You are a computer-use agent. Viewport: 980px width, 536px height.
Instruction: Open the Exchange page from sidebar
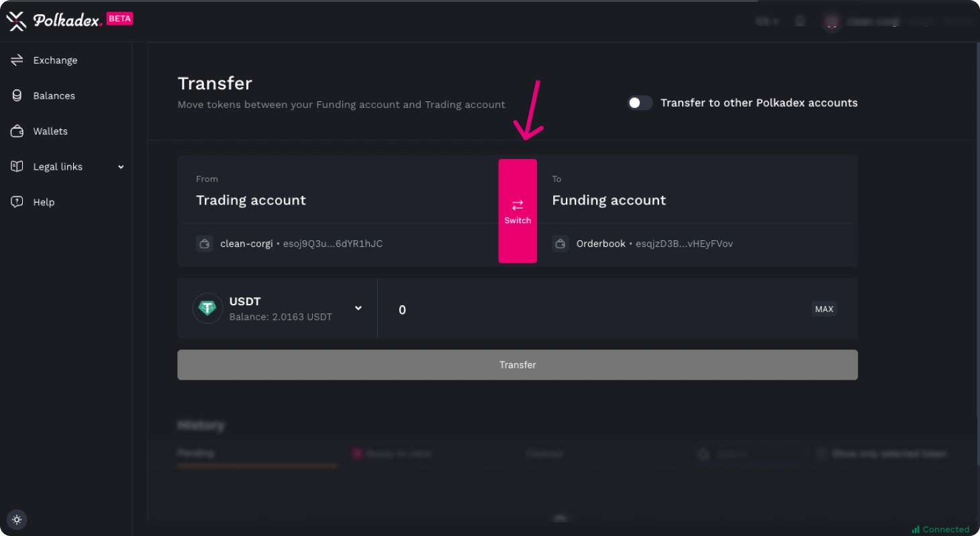pos(55,60)
